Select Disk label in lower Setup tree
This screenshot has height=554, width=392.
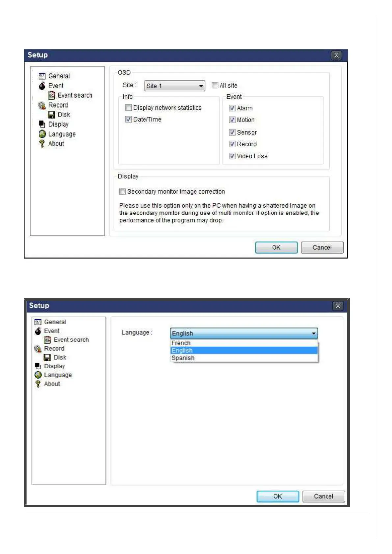point(60,357)
